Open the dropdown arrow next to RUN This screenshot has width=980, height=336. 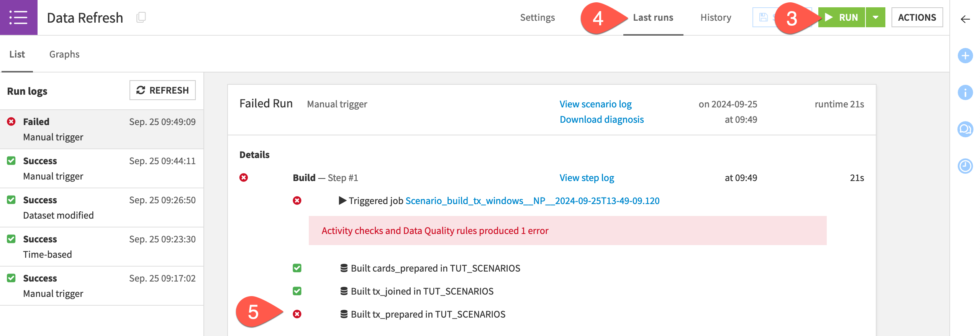(x=875, y=17)
